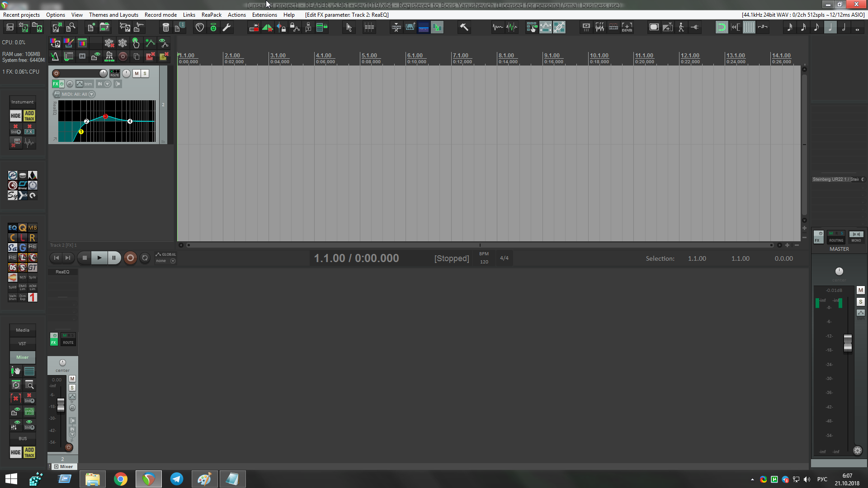
Task: Click the BPM detect toolbar icon
Action: pyautogui.click(x=627, y=28)
